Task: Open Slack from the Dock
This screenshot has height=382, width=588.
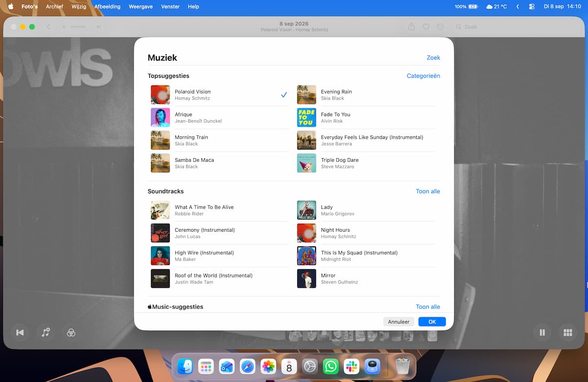Action: [x=351, y=366]
